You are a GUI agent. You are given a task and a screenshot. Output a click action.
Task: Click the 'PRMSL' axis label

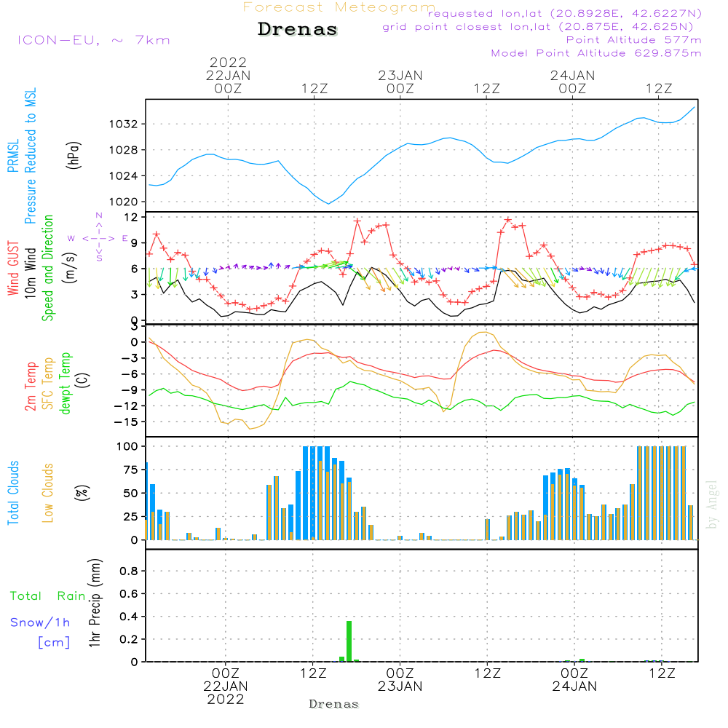coord(13,156)
